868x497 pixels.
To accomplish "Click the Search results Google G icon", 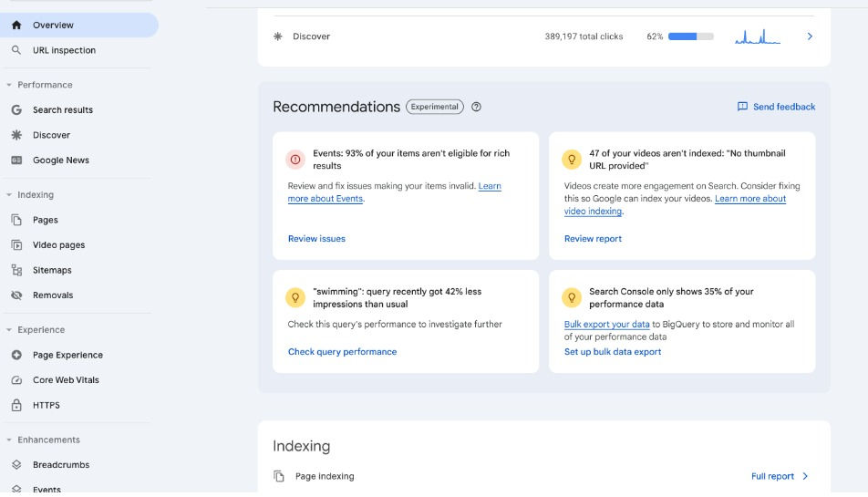I will [x=16, y=110].
